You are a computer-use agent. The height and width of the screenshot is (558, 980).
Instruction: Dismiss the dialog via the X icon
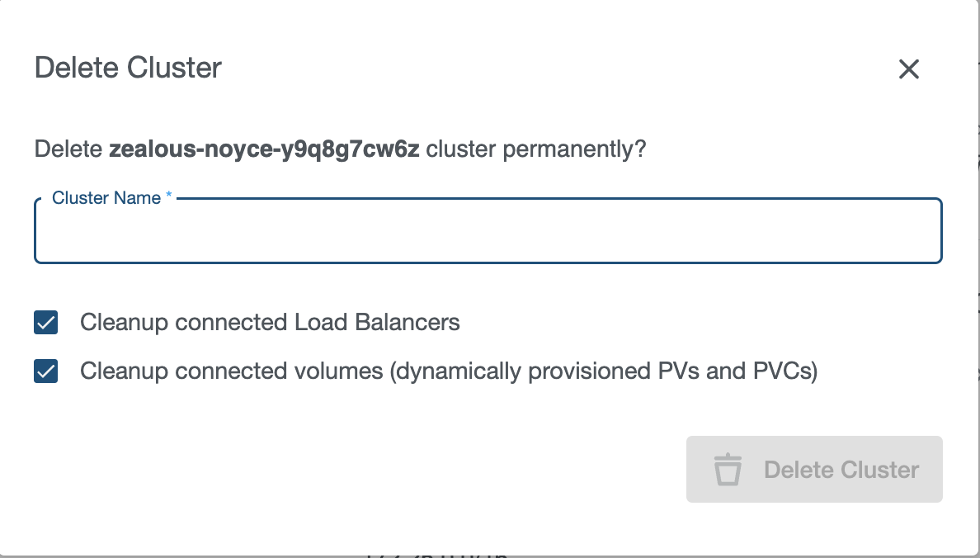(x=908, y=69)
